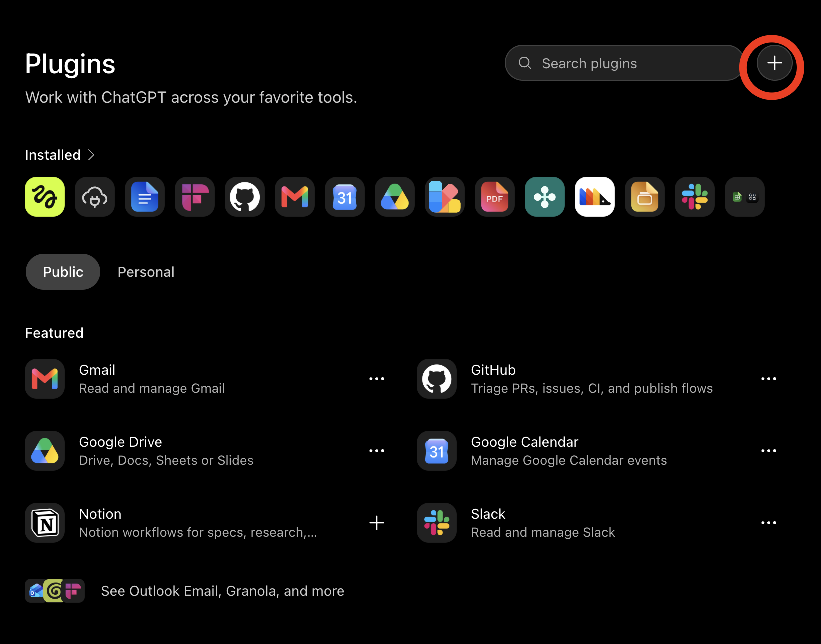Open the Slack icon in the Installed row

tap(695, 197)
